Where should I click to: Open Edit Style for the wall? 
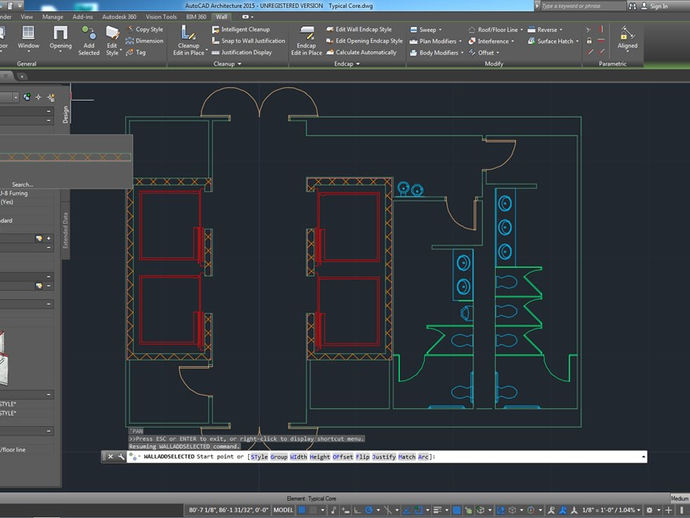pos(112,40)
